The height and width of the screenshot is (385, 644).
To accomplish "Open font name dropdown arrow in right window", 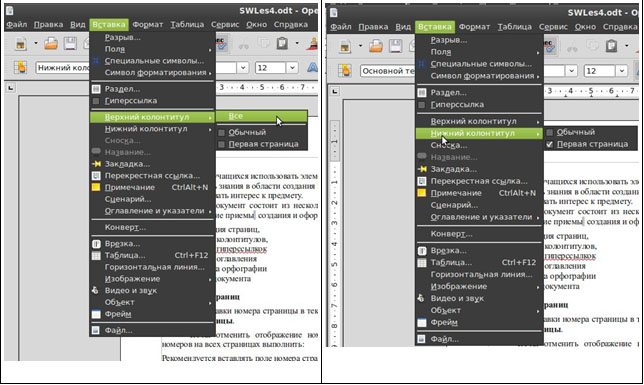I will [x=571, y=71].
